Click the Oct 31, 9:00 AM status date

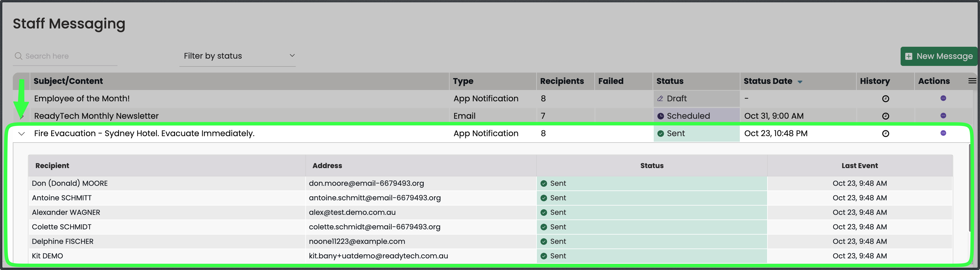click(x=774, y=116)
